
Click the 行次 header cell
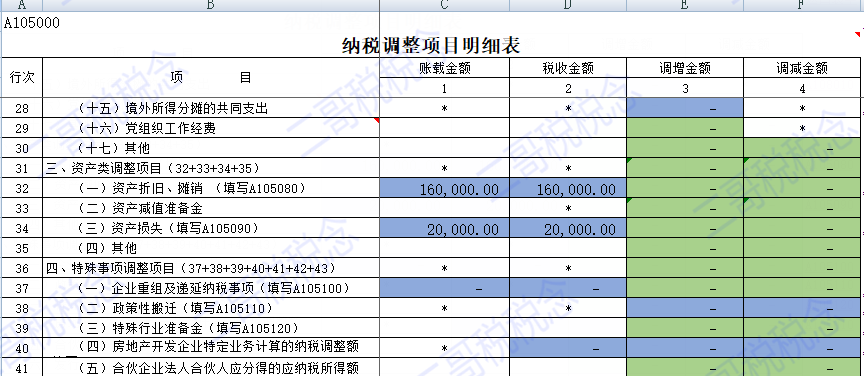coord(22,78)
